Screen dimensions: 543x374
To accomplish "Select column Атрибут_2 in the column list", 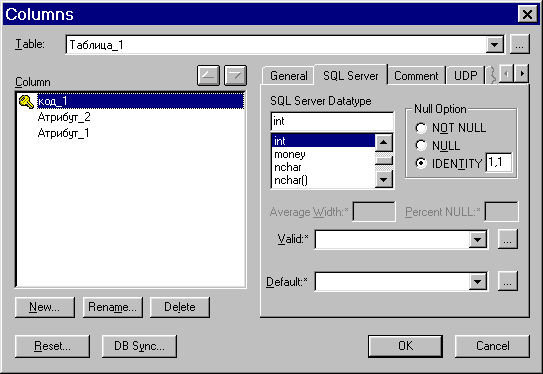I will point(64,117).
